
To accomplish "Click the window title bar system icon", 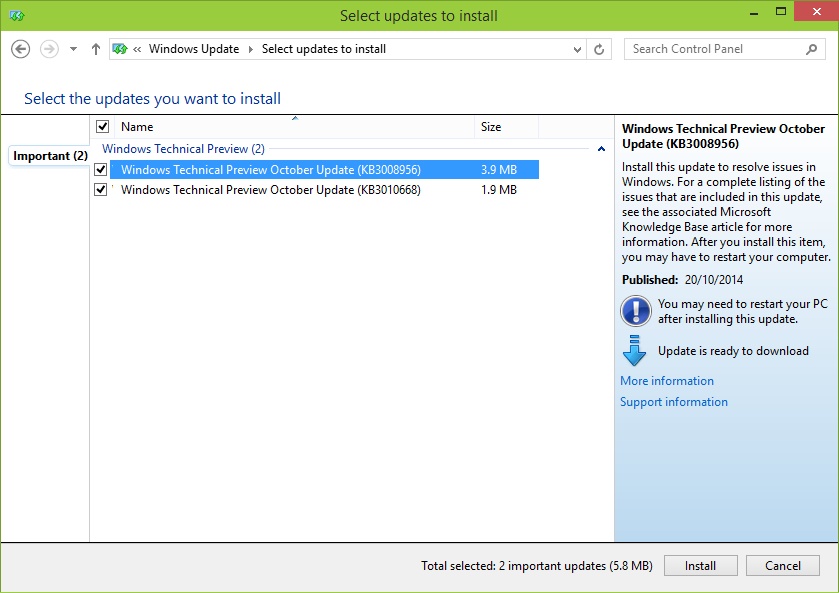I will click(16, 15).
